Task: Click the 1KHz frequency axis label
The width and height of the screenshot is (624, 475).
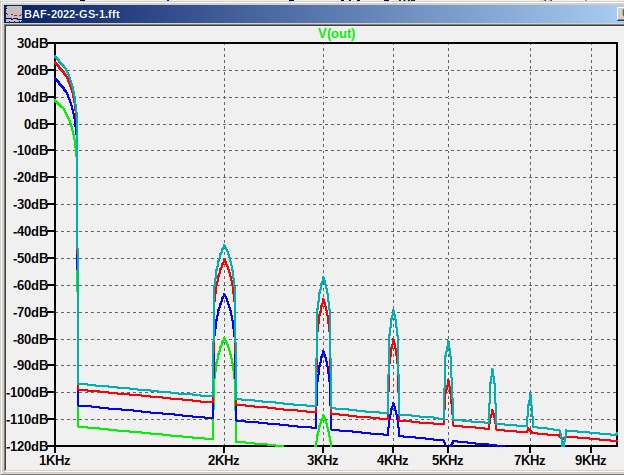Action: point(55,461)
